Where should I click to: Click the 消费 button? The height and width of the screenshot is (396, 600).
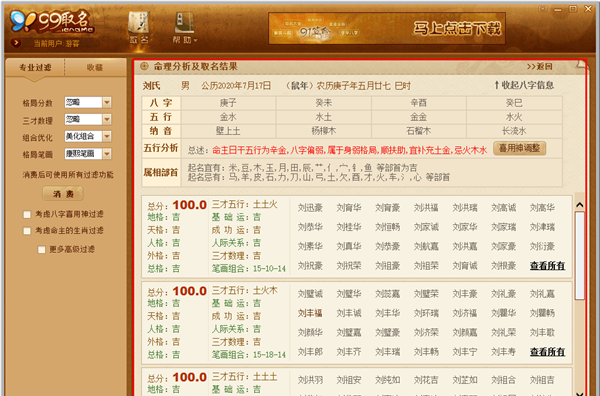[x=63, y=194]
